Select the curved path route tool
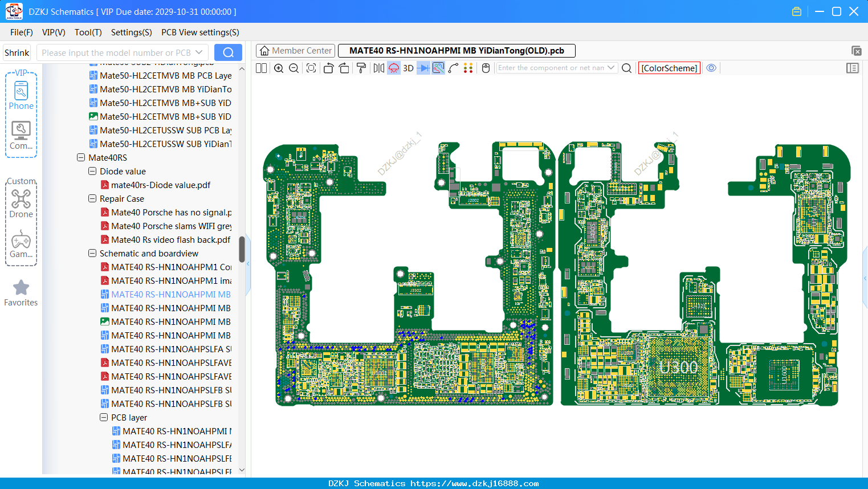This screenshot has height=489, width=868. [x=454, y=68]
